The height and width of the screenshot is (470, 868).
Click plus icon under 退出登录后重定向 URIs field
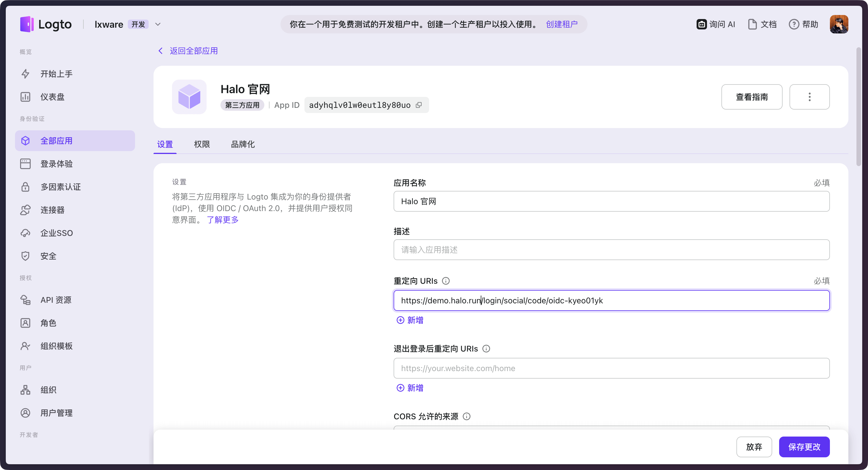(x=400, y=388)
